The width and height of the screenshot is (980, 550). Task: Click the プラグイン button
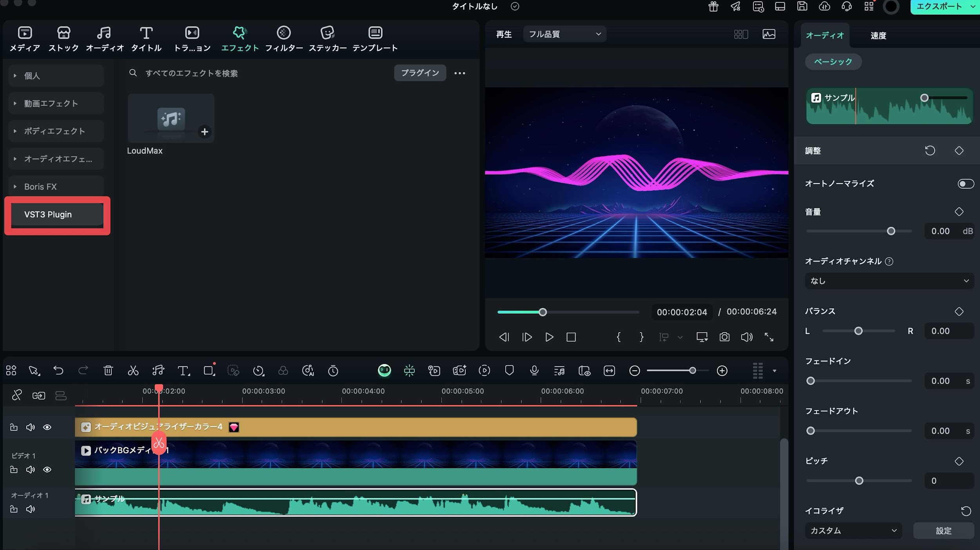click(x=420, y=73)
